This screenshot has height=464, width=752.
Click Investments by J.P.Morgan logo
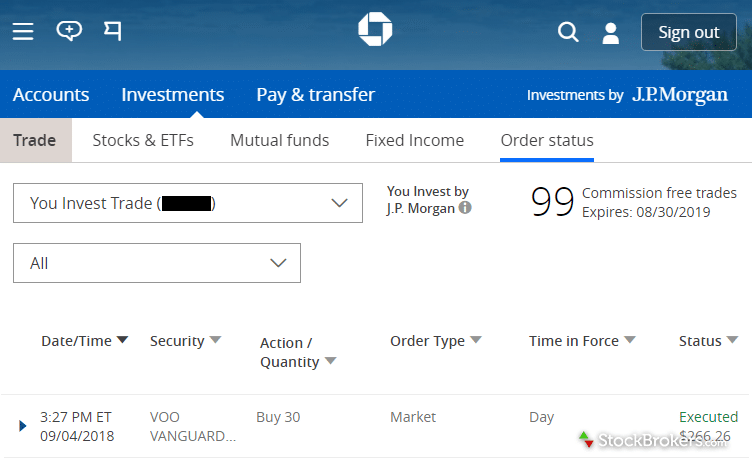(627, 95)
